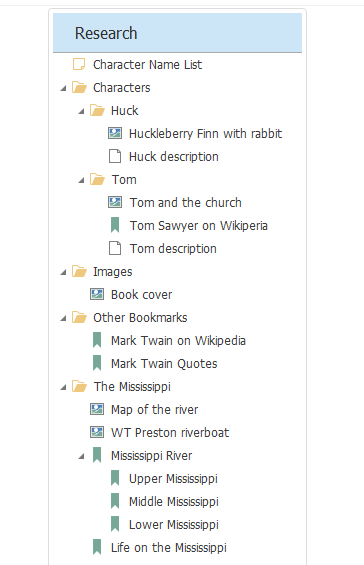Select the Research panel header
Screen dimensions: 364x565
click(x=177, y=33)
